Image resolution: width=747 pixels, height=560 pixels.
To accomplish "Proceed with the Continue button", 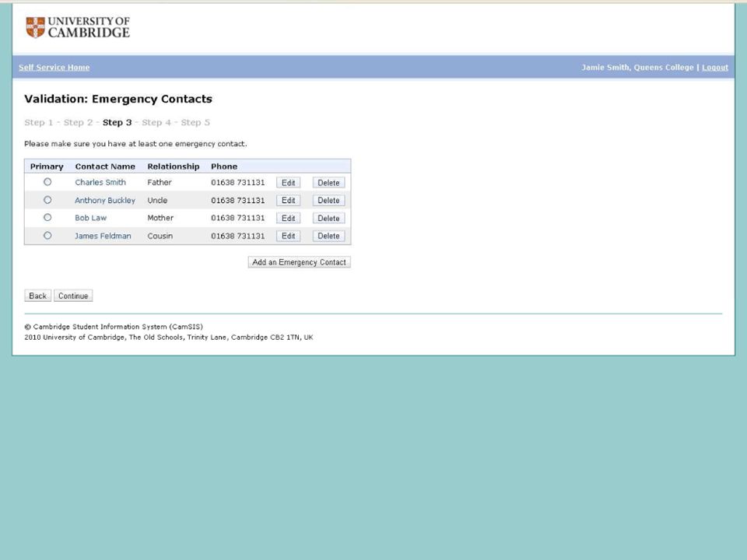I will [x=73, y=296].
